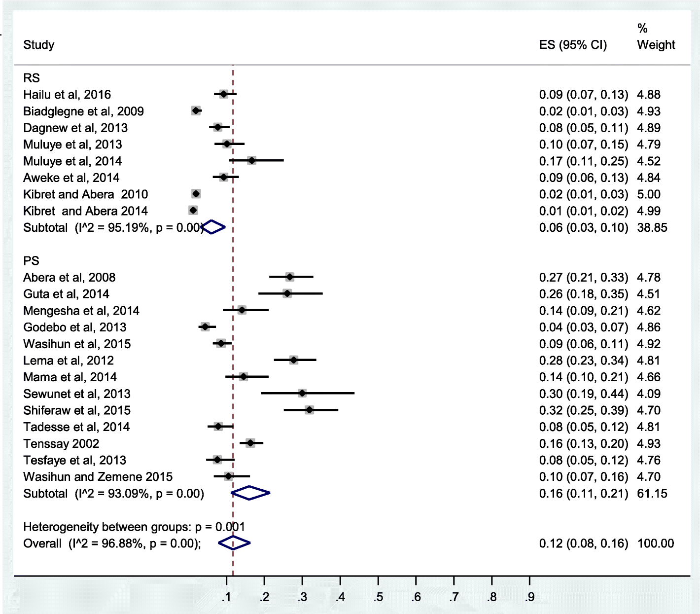Click study label 'Aweke et al, 2014'
Screen dimensions: 700x614
coord(71,178)
